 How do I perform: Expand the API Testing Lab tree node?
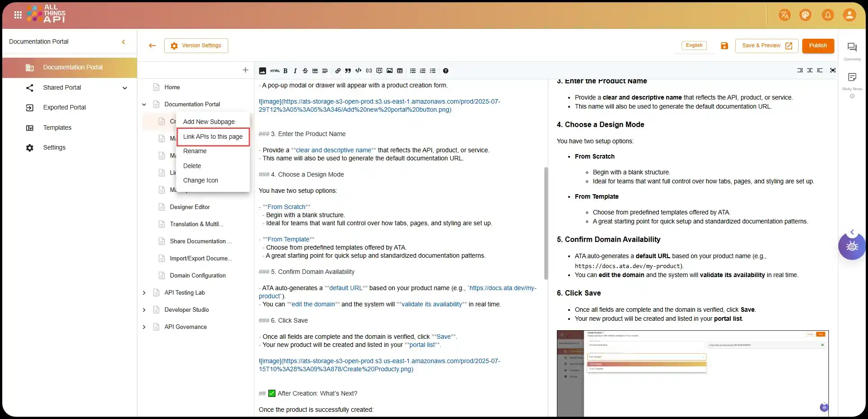(144, 293)
